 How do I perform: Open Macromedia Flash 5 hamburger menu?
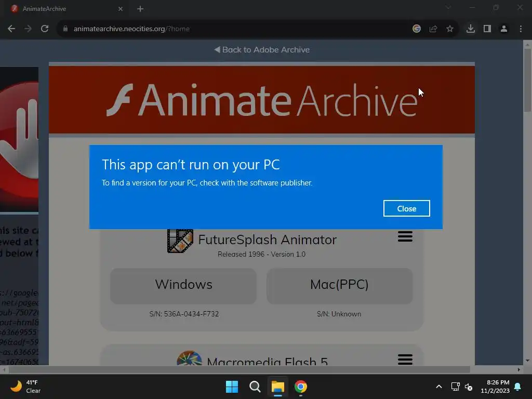point(405,360)
